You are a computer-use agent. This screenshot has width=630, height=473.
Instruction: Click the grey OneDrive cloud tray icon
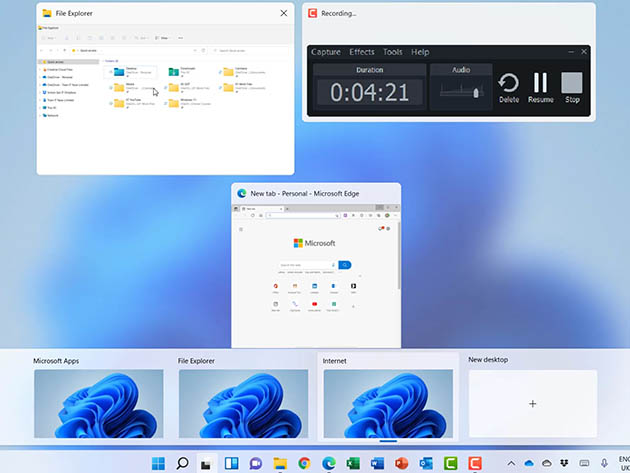point(546,463)
